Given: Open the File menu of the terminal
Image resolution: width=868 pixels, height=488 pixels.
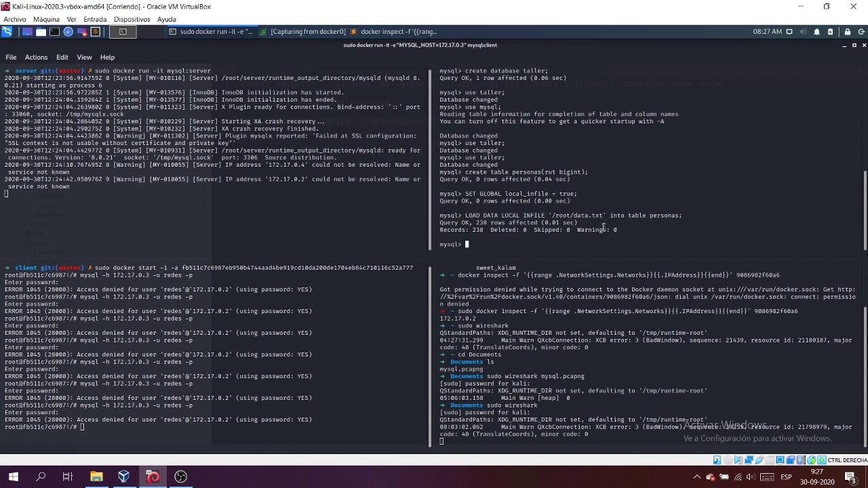Looking at the screenshot, I should coord(11,58).
